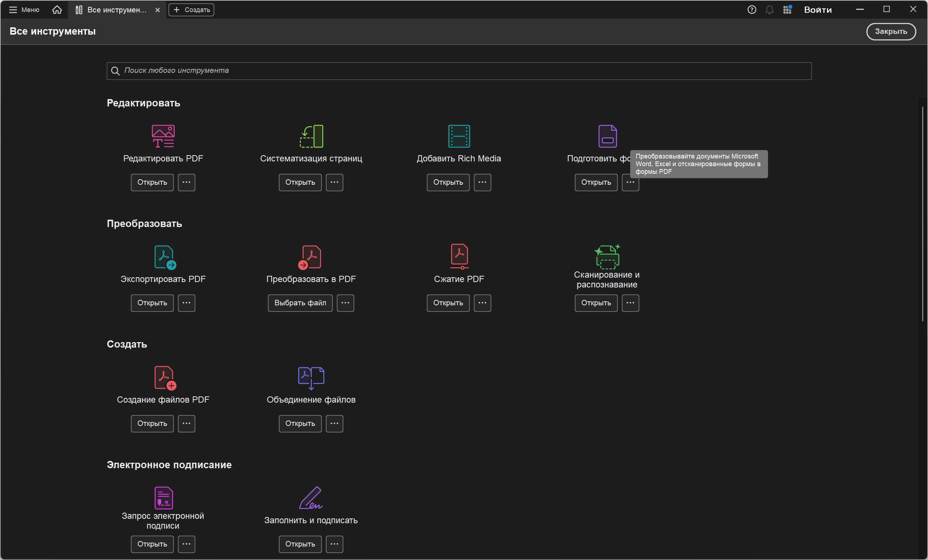Open the Меню hamburger menu

pyautogui.click(x=24, y=10)
